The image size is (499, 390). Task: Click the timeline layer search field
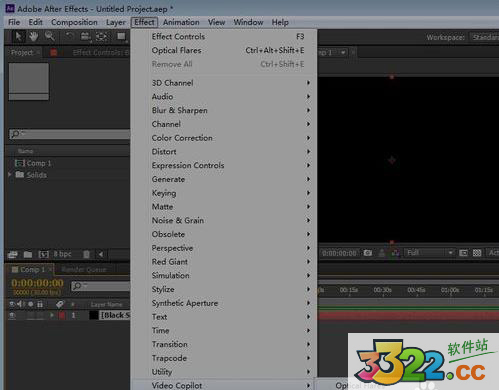[x=100, y=286]
